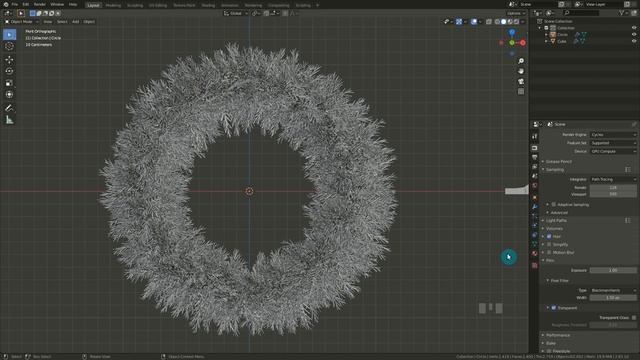Switch to wireframe viewport shading

pos(497,22)
